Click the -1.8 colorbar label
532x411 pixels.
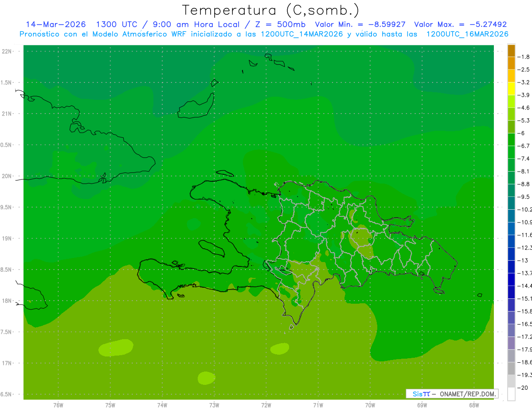pyautogui.click(x=524, y=57)
